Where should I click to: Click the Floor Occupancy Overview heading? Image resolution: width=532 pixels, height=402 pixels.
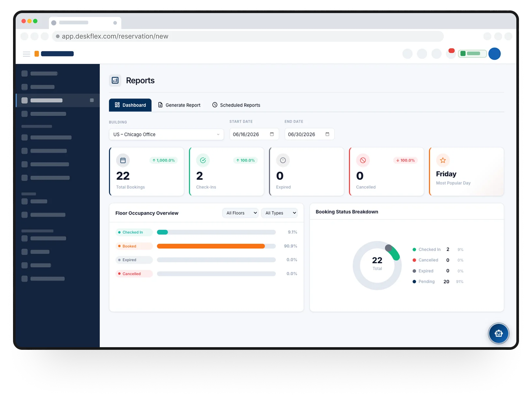pos(147,213)
